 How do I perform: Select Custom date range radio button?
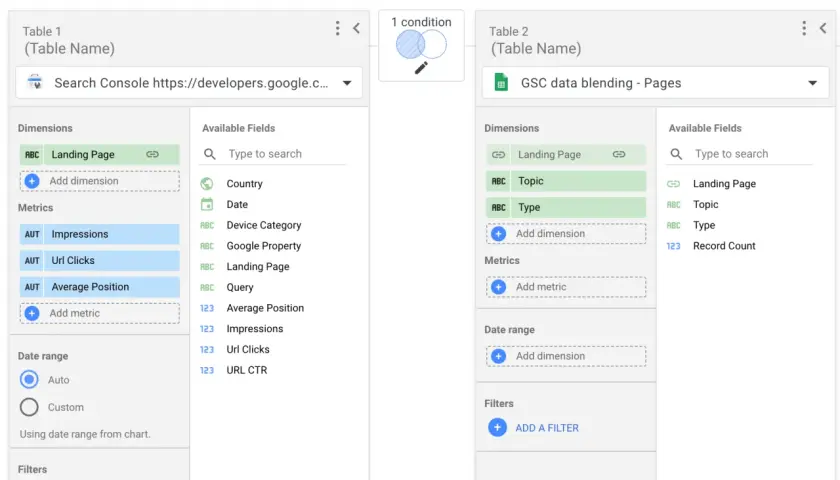(x=29, y=407)
